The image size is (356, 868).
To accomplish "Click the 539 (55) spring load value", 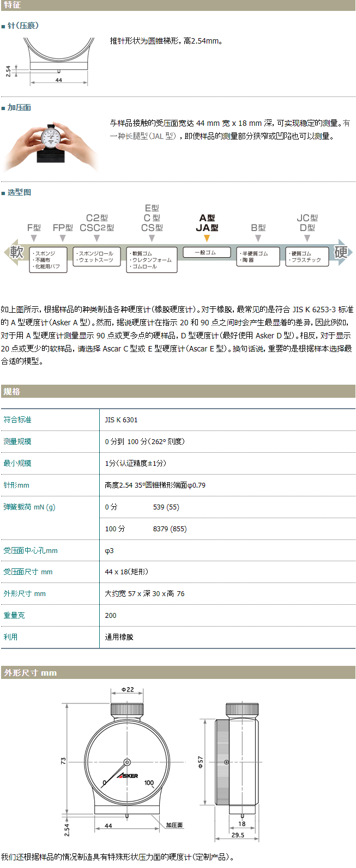I will point(166,507).
